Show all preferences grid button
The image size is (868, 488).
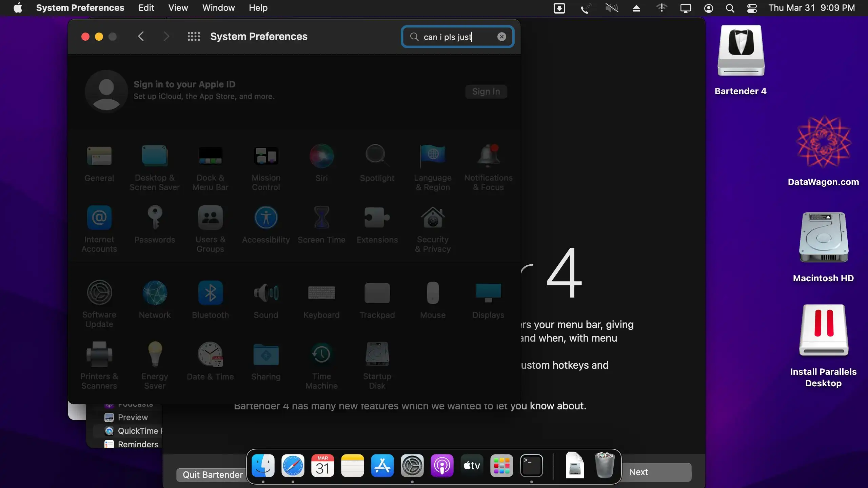[x=194, y=37]
